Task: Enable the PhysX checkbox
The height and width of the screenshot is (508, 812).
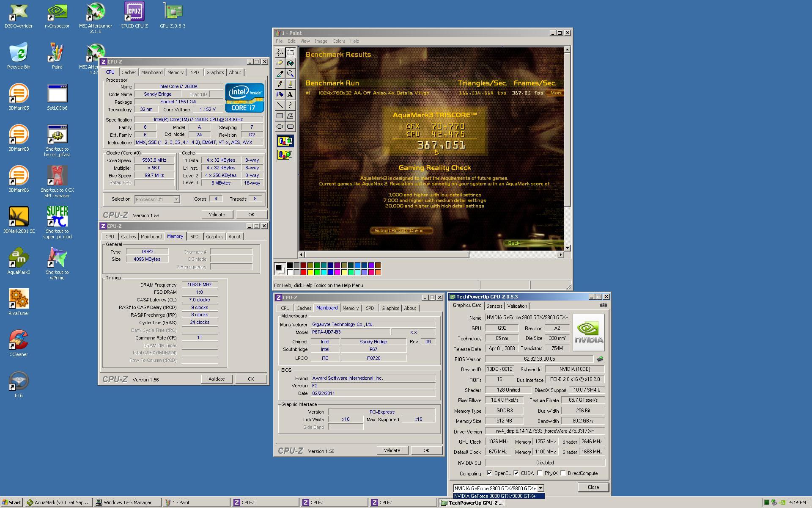Action: pyautogui.click(x=540, y=473)
